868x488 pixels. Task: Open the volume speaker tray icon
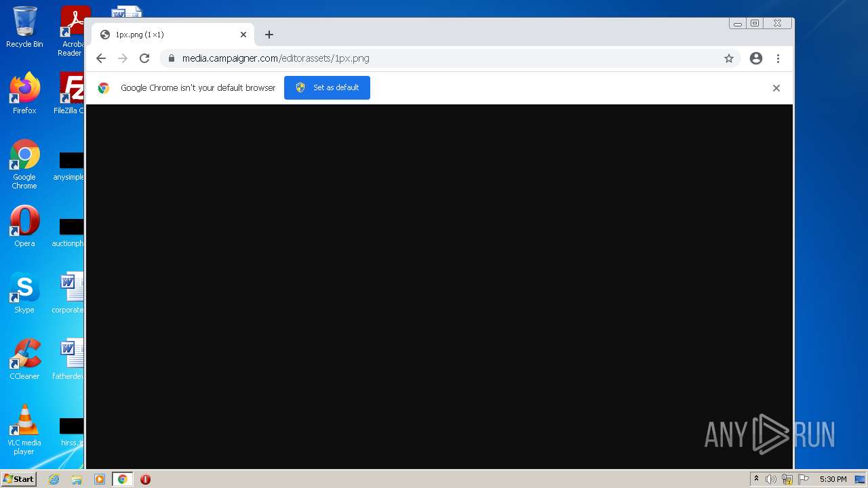771,479
